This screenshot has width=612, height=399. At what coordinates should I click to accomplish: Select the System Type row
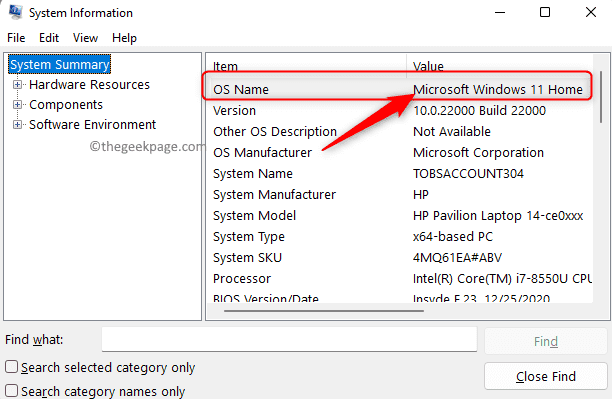pos(400,237)
